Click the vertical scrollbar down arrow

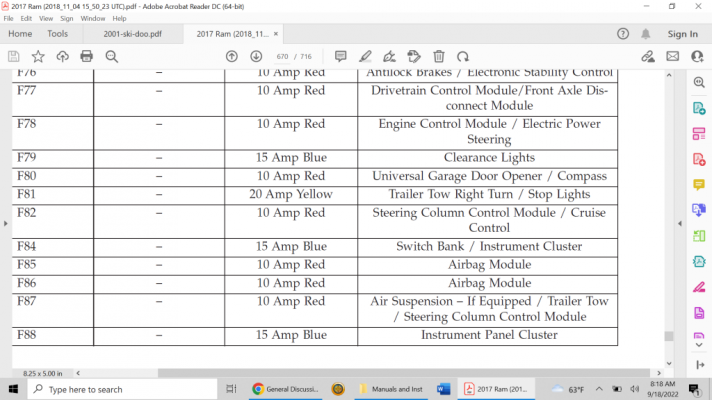click(x=669, y=363)
